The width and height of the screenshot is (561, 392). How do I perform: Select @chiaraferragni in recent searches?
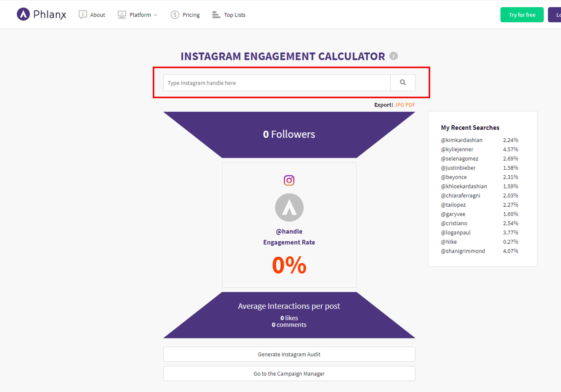point(460,196)
